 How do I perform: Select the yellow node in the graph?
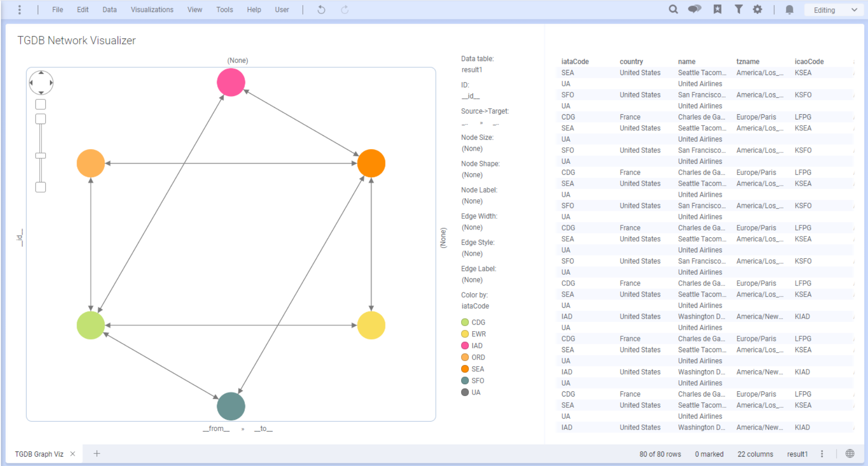coord(371,325)
